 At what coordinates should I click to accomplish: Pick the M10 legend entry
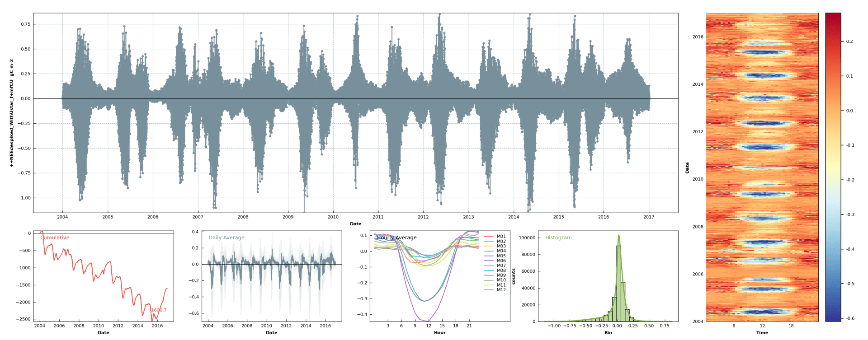495,280
